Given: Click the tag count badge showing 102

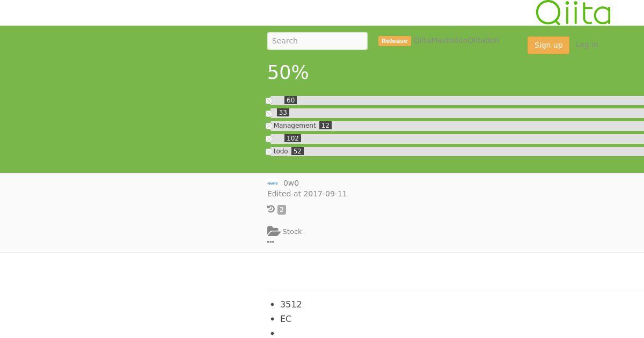Looking at the screenshot, I should (x=292, y=138).
